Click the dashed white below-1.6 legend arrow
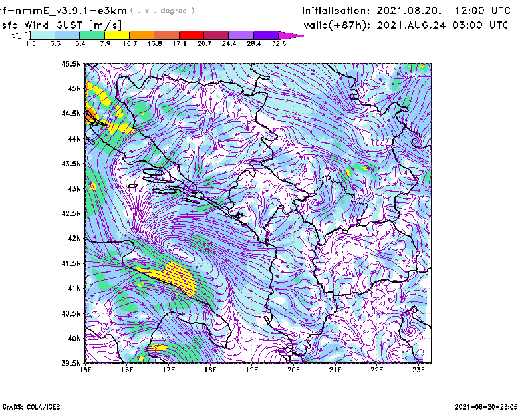 click(19, 35)
